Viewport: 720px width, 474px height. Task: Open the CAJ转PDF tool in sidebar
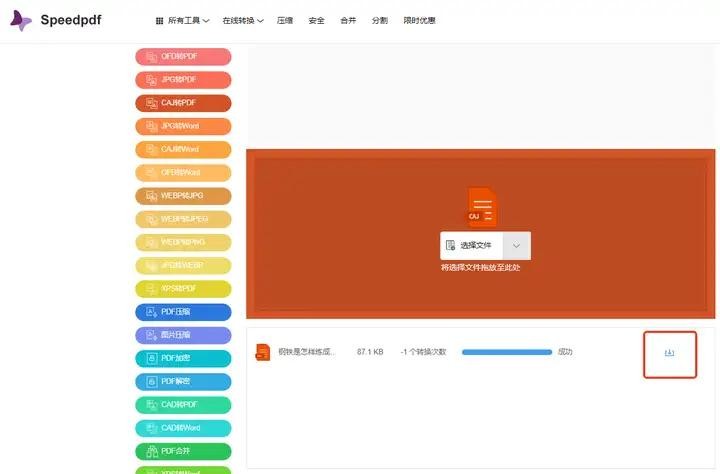[x=183, y=103]
